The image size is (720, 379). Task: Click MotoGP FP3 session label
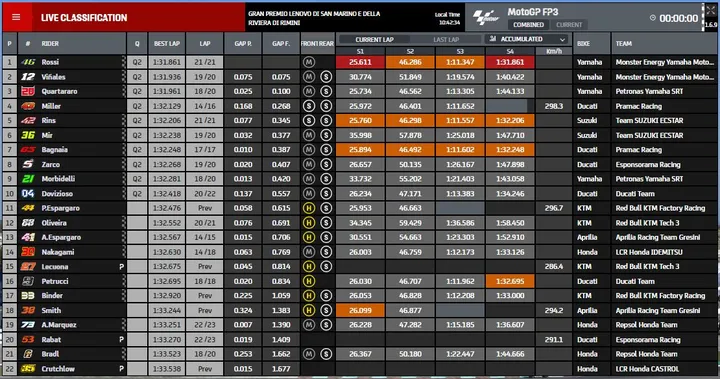coord(533,12)
